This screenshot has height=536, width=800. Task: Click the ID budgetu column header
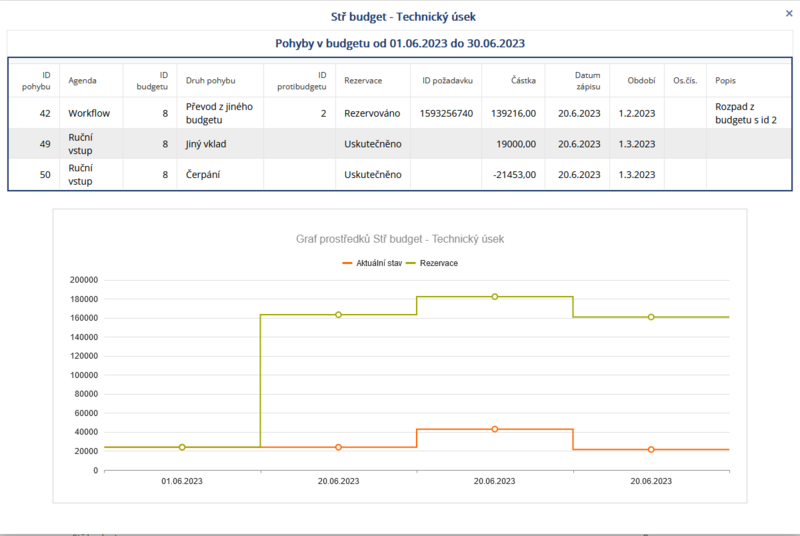[152, 81]
